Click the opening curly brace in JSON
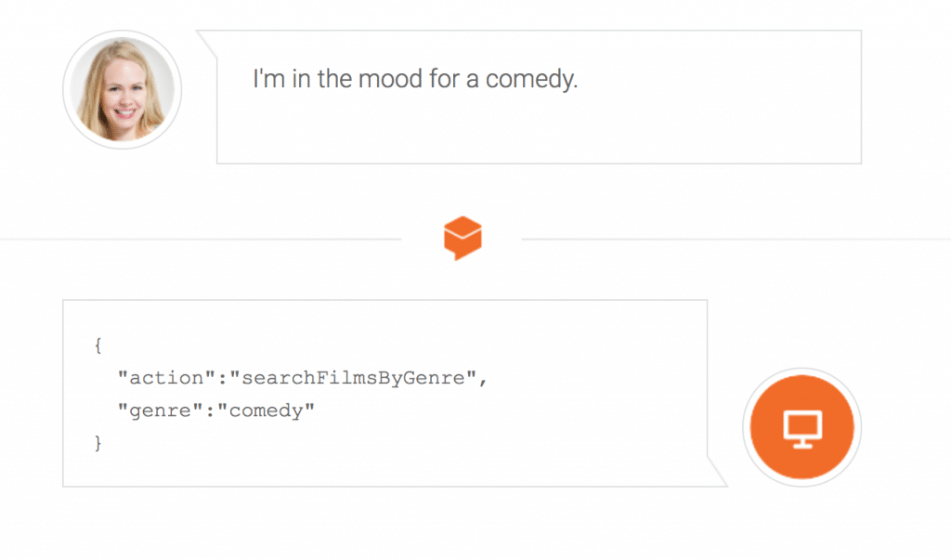The image size is (951, 560). tap(98, 345)
